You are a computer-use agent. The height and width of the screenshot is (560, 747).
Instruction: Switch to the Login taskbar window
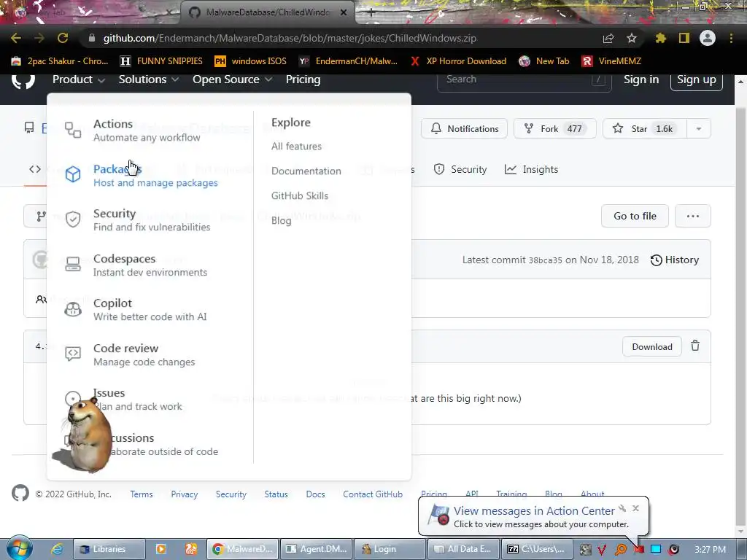391,549
